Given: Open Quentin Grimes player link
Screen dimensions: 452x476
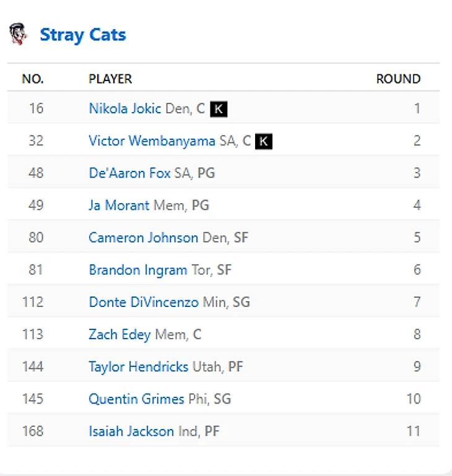Looking at the screenshot, I should coord(136,399).
